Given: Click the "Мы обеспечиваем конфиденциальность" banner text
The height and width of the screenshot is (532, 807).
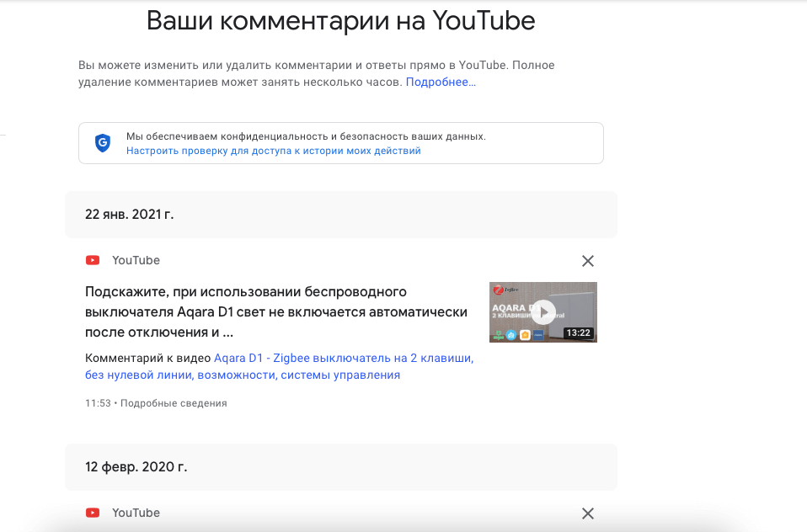Looking at the screenshot, I should (x=306, y=136).
